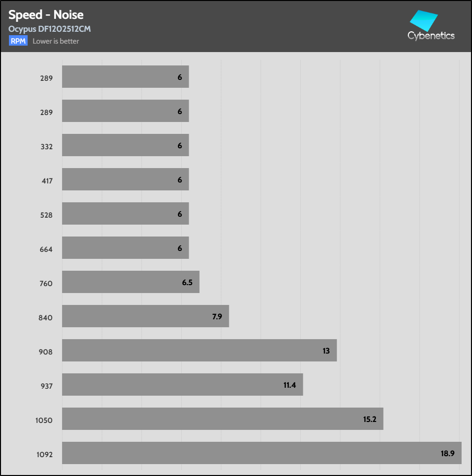Viewport: 472px width, 476px height.
Task: Click the 18.9 value label
Action: [447, 453]
